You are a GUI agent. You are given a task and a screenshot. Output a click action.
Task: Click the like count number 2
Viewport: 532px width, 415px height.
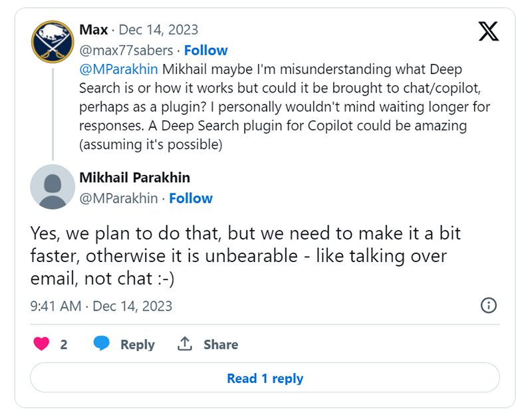(x=64, y=345)
